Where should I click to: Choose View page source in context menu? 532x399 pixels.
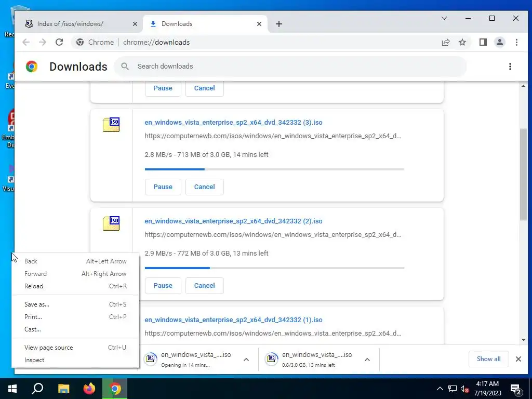75,348
